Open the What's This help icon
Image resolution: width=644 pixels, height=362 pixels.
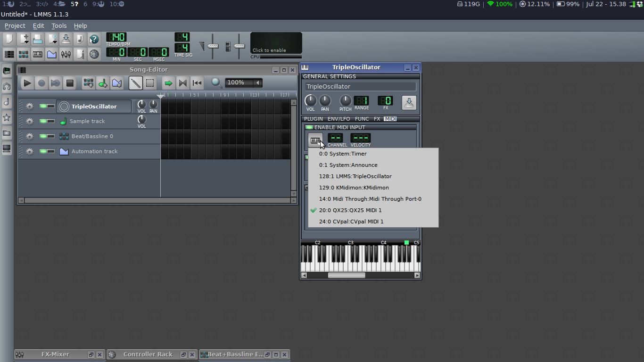[94, 39]
